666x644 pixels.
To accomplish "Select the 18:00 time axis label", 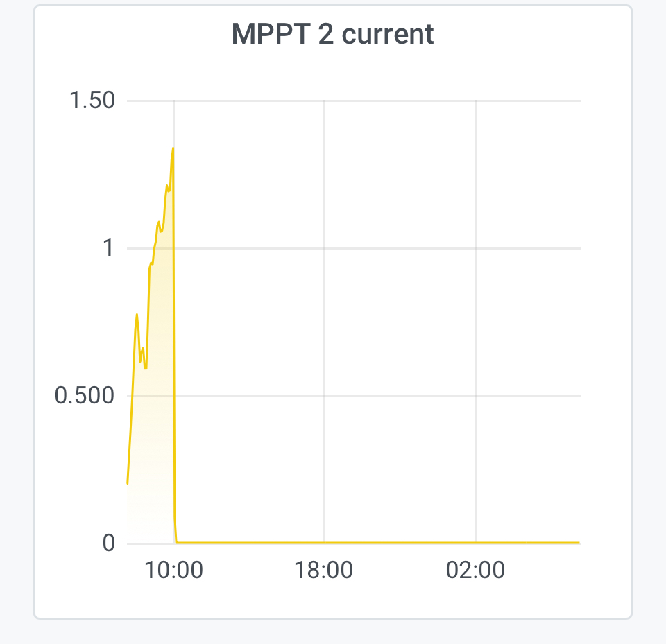I will (324, 571).
